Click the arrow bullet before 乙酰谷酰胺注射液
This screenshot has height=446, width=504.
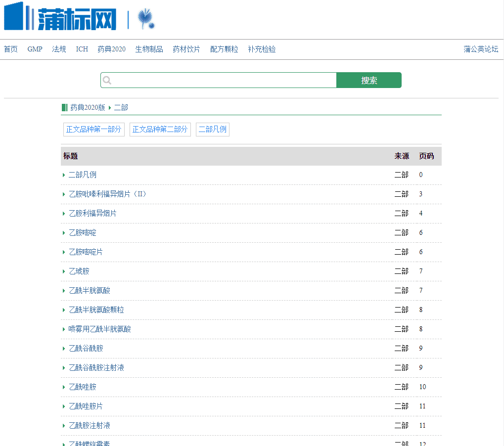coord(64,368)
